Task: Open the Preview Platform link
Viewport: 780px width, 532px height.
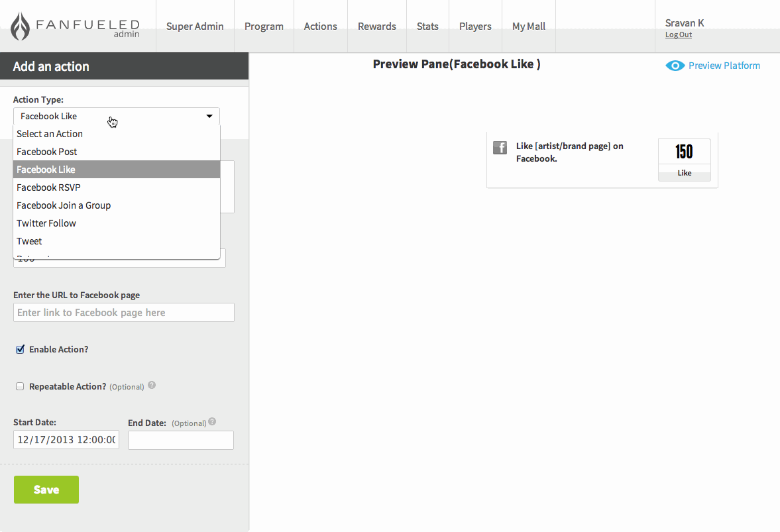Action: tap(724, 66)
